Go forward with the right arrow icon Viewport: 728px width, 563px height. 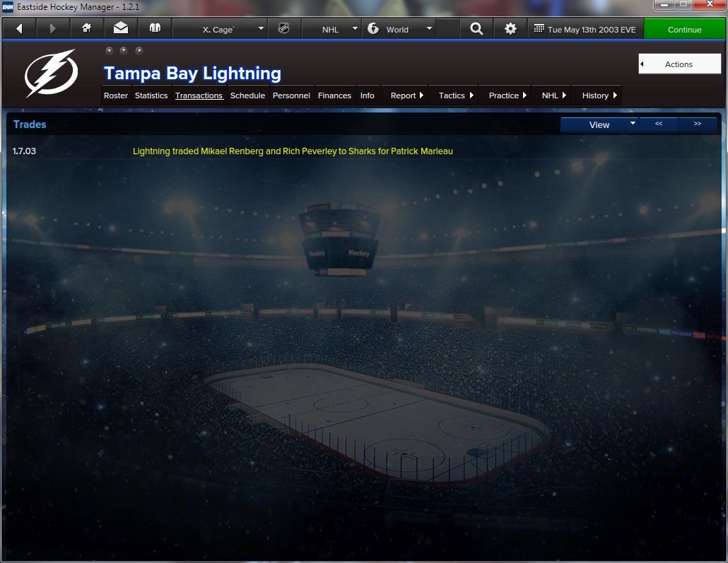[53, 29]
